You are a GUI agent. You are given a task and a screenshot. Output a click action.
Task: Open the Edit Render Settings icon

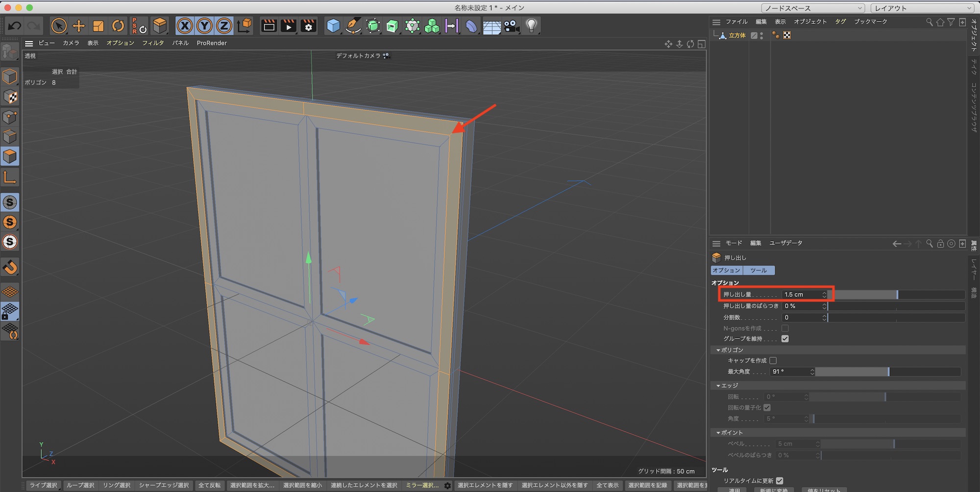[x=309, y=26]
